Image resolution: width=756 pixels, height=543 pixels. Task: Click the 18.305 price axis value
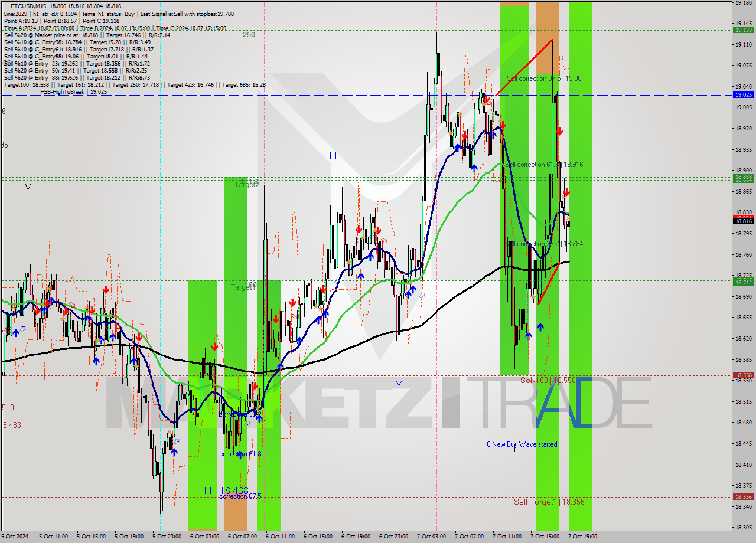click(x=743, y=528)
